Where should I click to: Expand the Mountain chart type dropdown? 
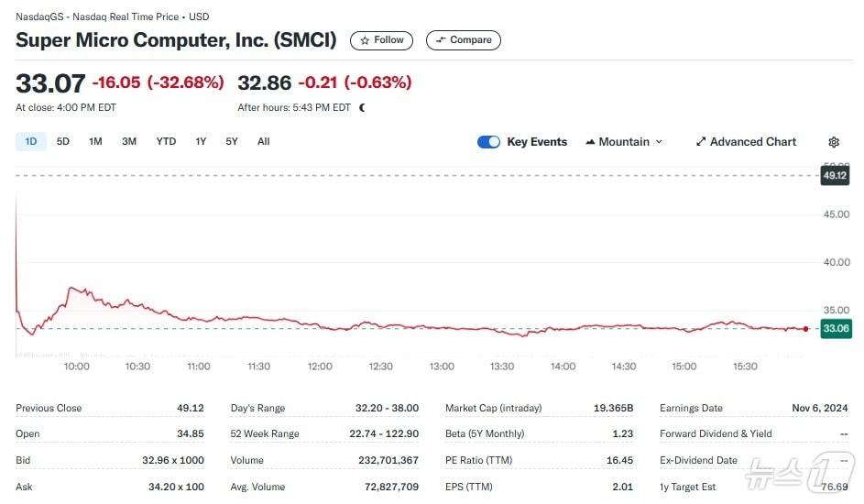click(x=659, y=142)
